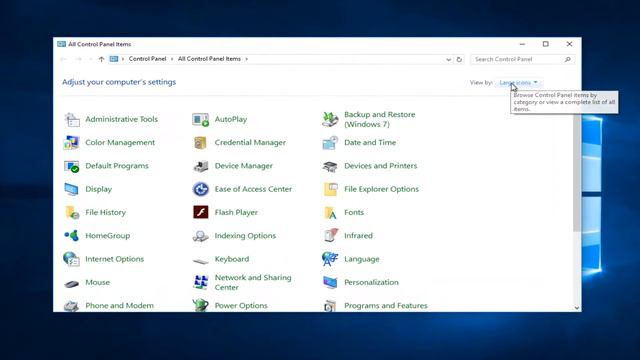The width and height of the screenshot is (640, 360).
Task: Open Programs and Features icon
Action: [x=330, y=306]
